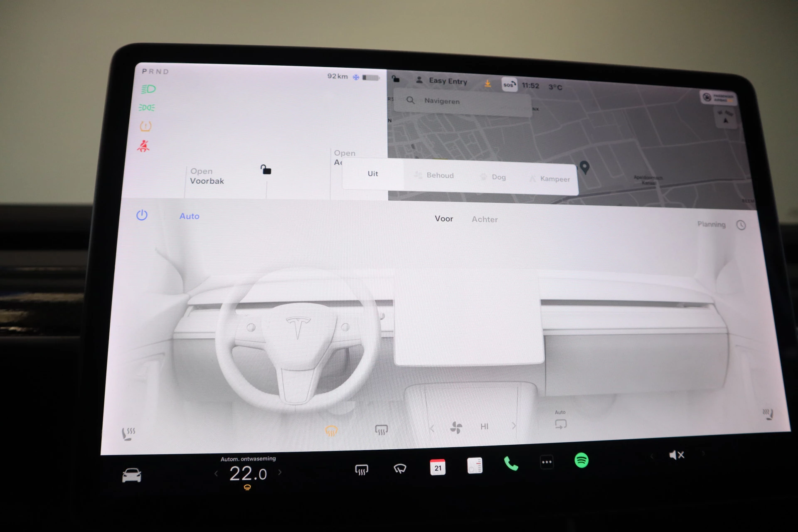The width and height of the screenshot is (798, 532).
Task: Tap the status bar lock icon
Action: tap(396, 79)
